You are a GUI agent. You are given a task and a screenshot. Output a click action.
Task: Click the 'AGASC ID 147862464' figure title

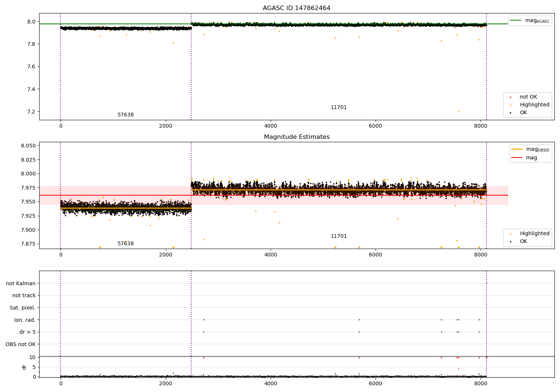[x=296, y=8]
